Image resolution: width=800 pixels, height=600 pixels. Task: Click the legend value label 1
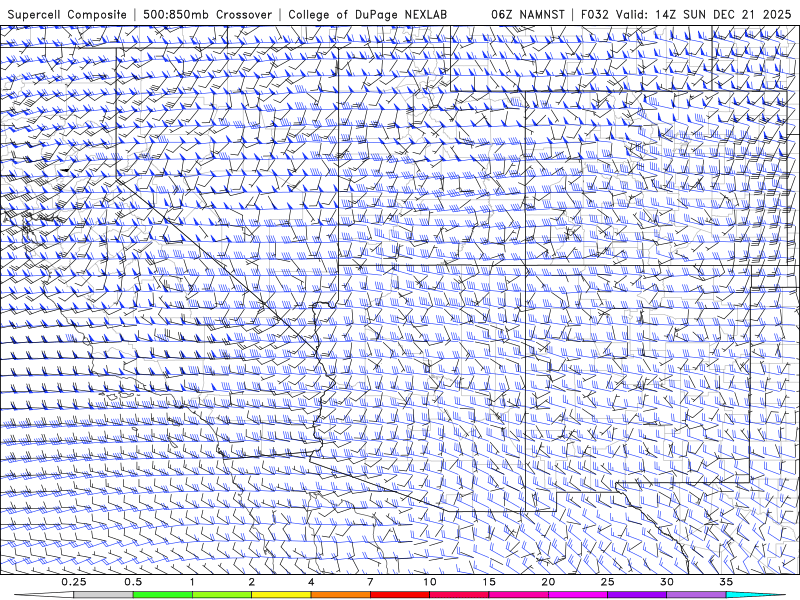tap(192, 582)
